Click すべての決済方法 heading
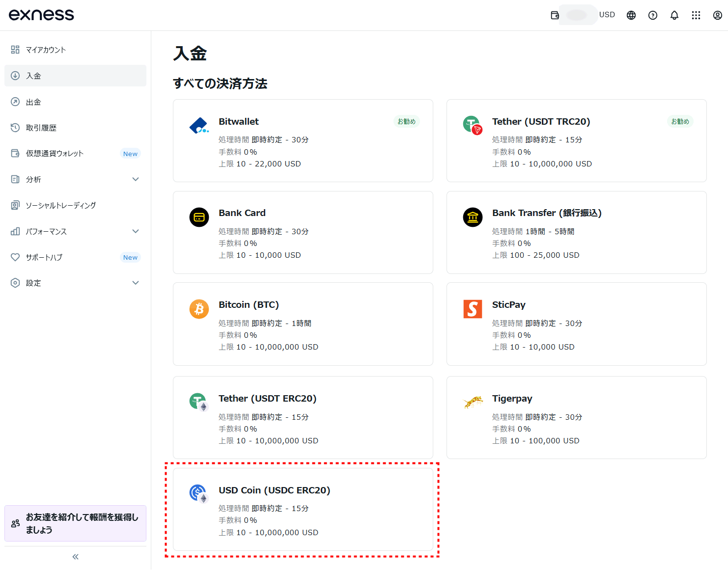 220,83
